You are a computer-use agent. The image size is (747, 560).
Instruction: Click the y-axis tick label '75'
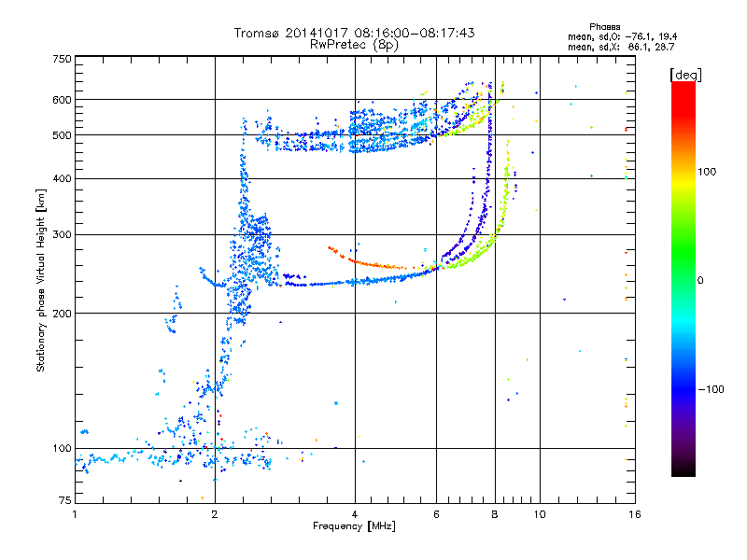65,500
